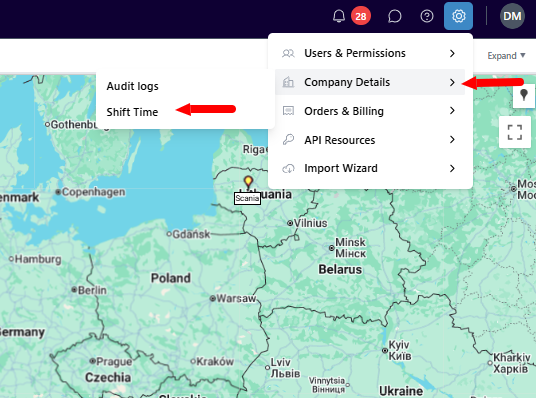
Task: Click the Belarus country label
Action: pyautogui.click(x=340, y=269)
